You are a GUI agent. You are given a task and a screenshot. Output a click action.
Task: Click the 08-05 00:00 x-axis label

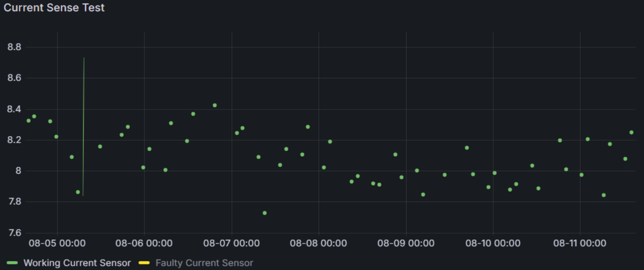click(57, 244)
